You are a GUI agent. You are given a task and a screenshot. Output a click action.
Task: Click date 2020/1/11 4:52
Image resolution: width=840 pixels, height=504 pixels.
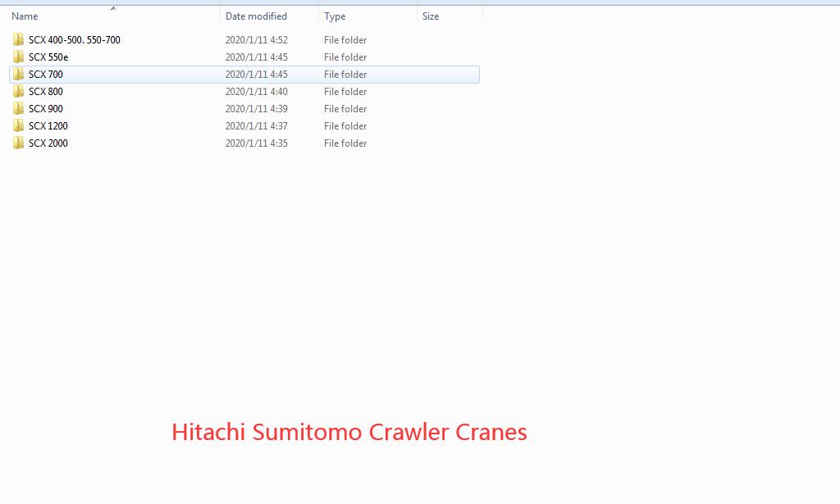pos(257,40)
